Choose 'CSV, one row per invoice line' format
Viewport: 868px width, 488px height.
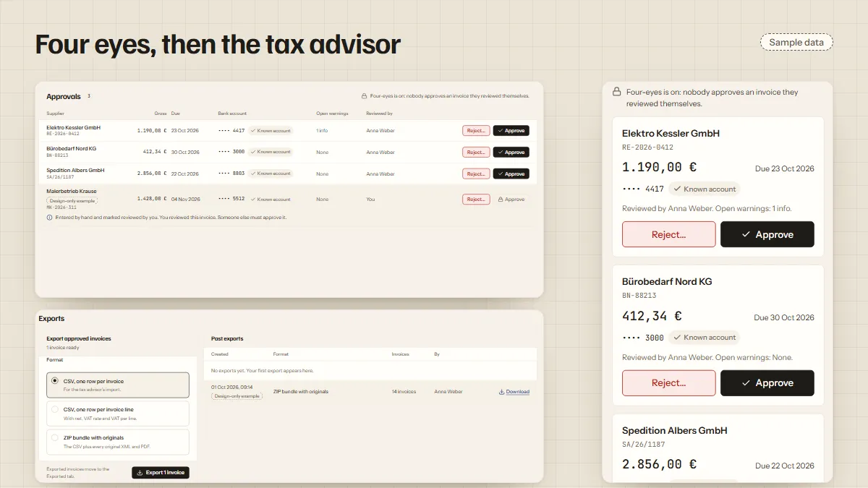118,413
